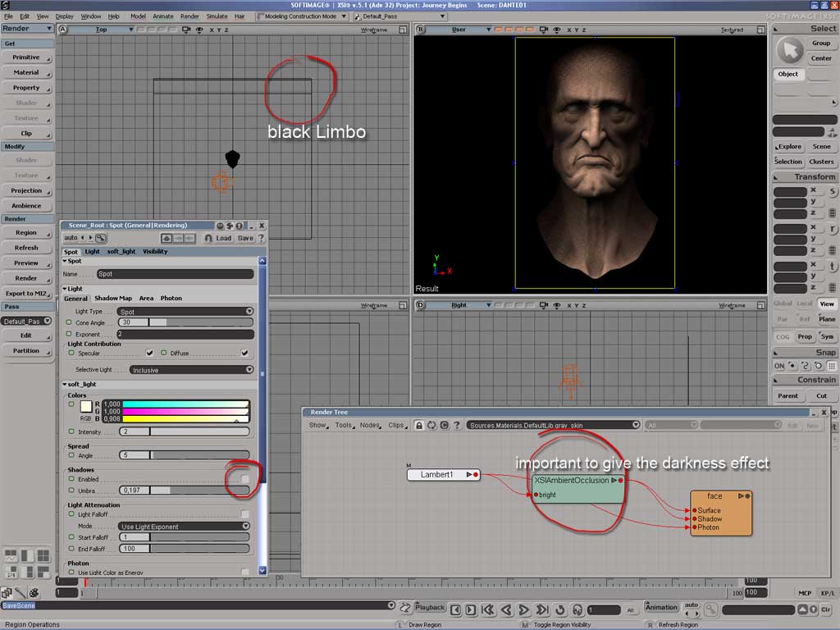Click the camera icon in Top viewport header
The image size is (840, 630).
pos(186,30)
